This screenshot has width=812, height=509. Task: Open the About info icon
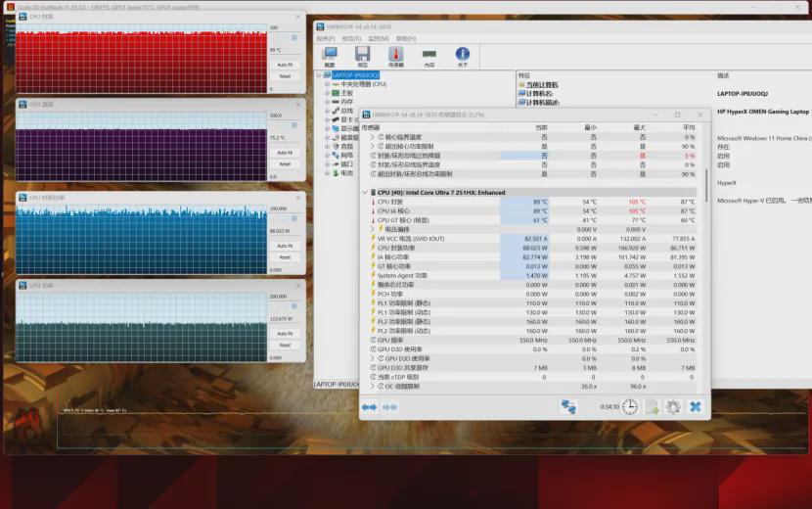(462, 57)
